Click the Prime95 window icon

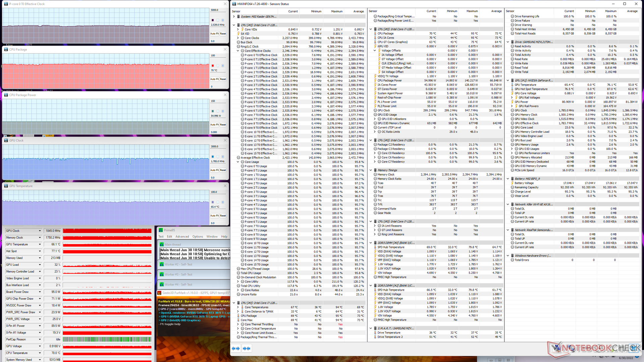161,230
